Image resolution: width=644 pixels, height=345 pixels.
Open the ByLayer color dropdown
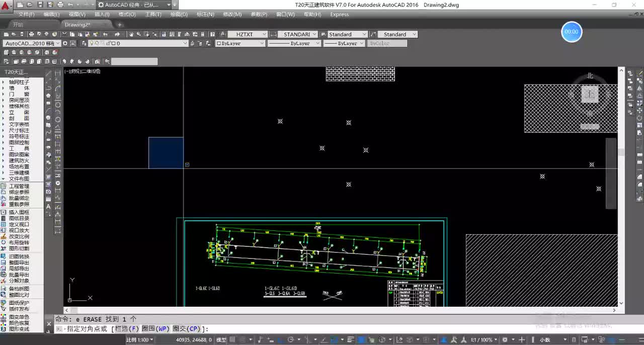pyautogui.click(x=240, y=43)
